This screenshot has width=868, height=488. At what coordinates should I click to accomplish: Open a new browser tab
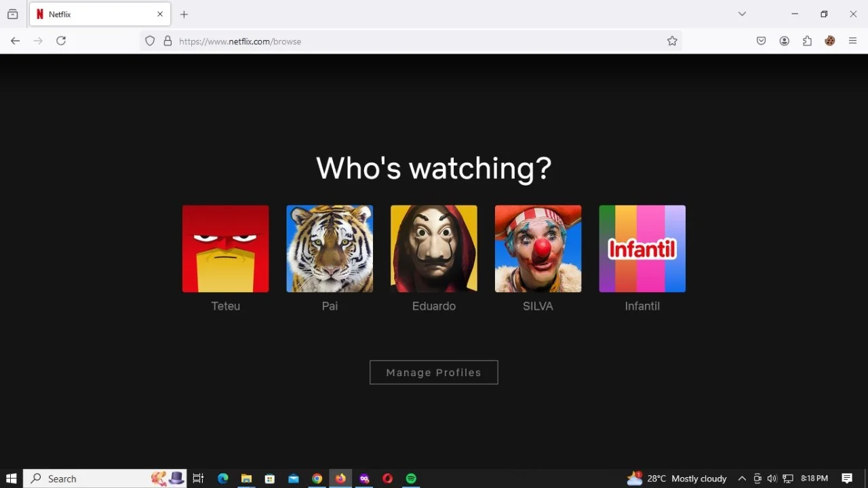(x=184, y=14)
